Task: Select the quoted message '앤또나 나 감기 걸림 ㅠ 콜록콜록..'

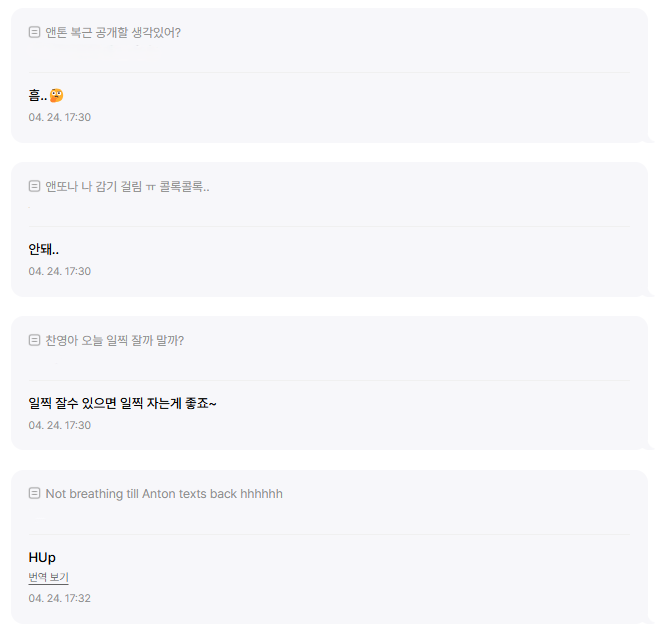Action: [127, 186]
